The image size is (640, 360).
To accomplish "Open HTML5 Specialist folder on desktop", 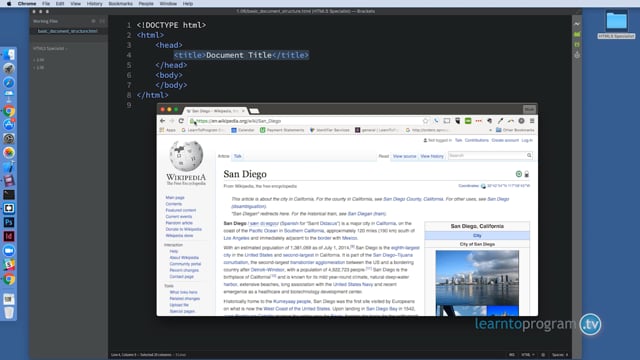I will 616,24.
